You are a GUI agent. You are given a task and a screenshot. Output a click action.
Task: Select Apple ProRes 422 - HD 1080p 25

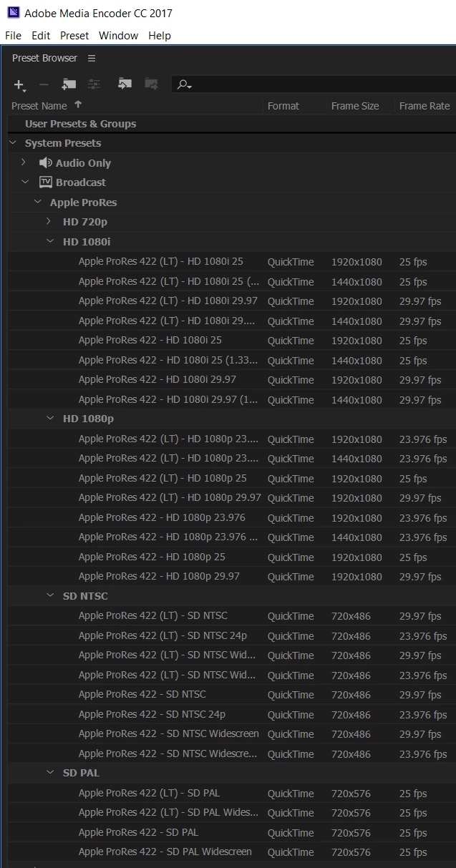click(x=231, y=557)
